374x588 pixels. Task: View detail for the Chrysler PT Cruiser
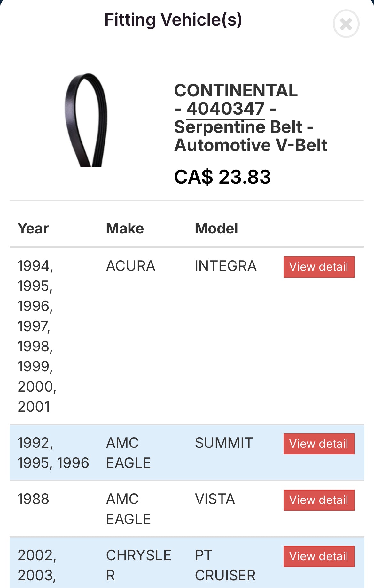point(319,556)
